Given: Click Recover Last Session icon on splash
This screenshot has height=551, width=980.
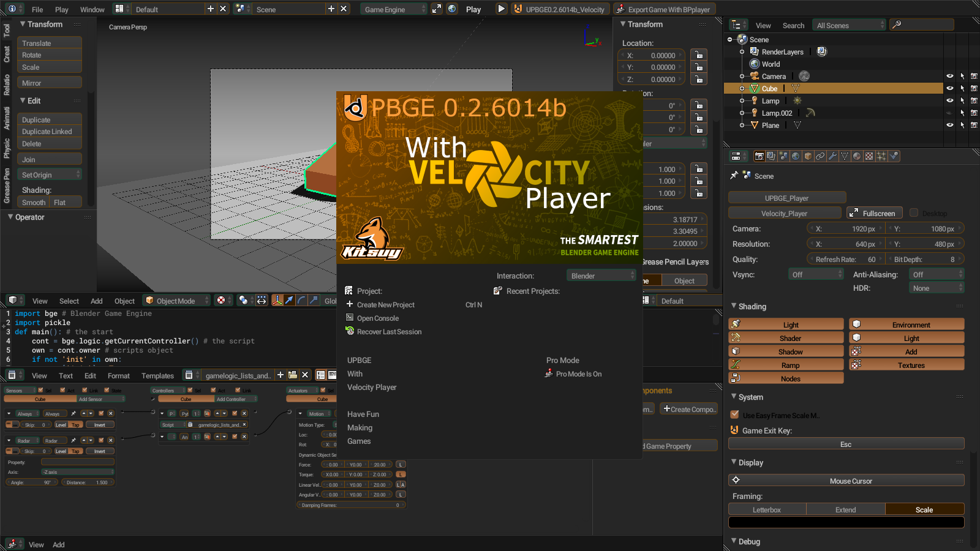Looking at the screenshot, I should tap(350, 331).
